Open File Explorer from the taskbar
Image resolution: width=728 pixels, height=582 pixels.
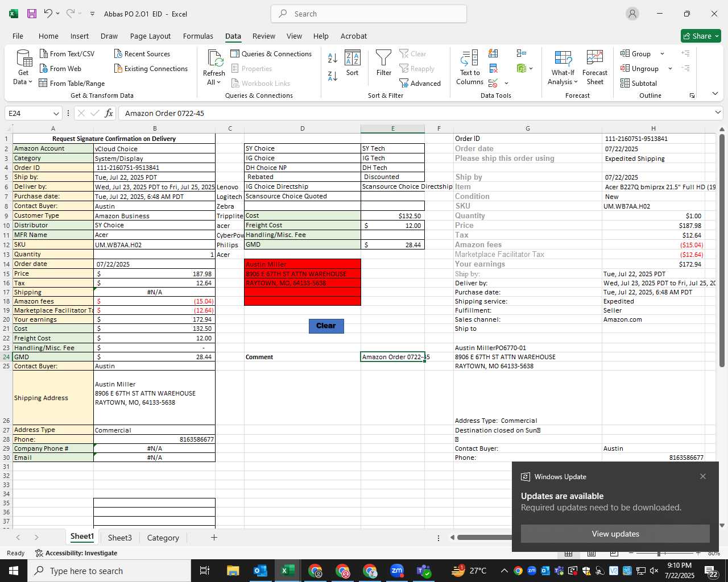[x=233, y=571]
